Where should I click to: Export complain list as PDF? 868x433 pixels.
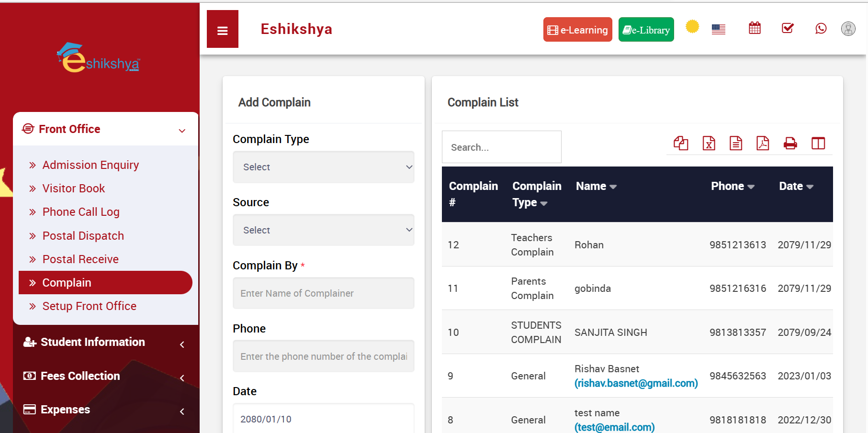point(763,143)
